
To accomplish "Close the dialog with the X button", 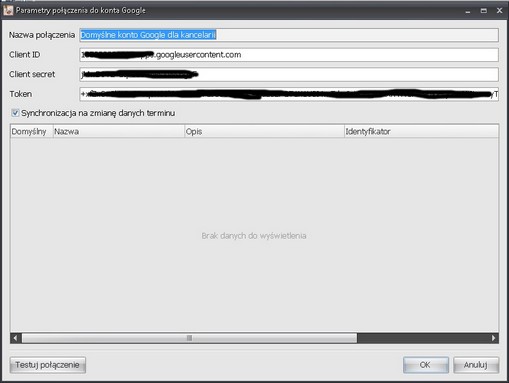I will (499, 11).
